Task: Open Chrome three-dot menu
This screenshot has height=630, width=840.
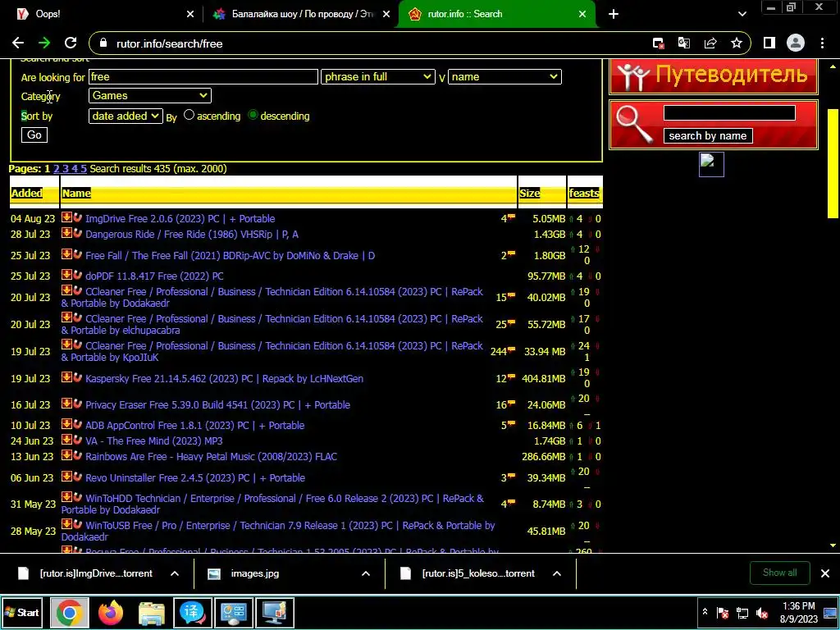Action: click(x=822, y=43)
